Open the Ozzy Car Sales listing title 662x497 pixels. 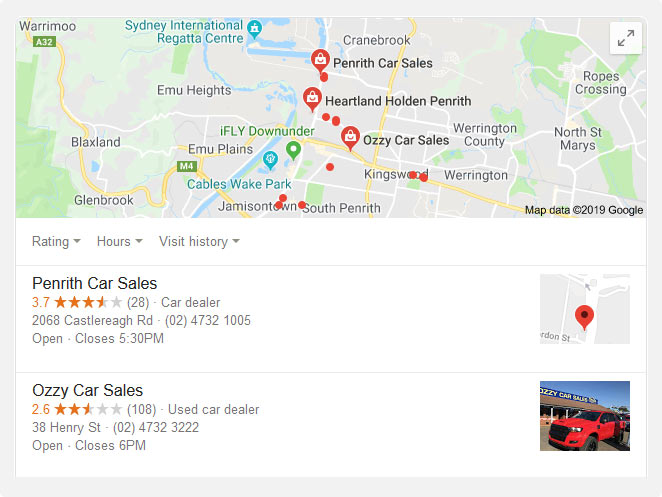(87, 390)
